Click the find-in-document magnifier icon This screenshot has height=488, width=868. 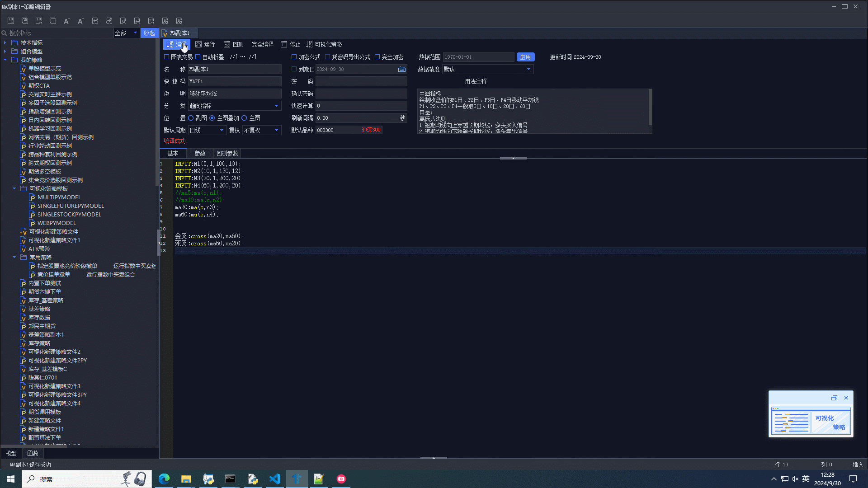(123, 21)
